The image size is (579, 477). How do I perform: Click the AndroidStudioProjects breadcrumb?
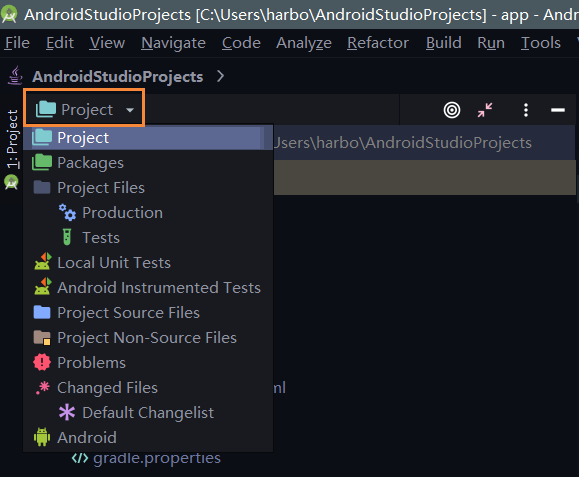pyautogui.click(x=117, y=77)
